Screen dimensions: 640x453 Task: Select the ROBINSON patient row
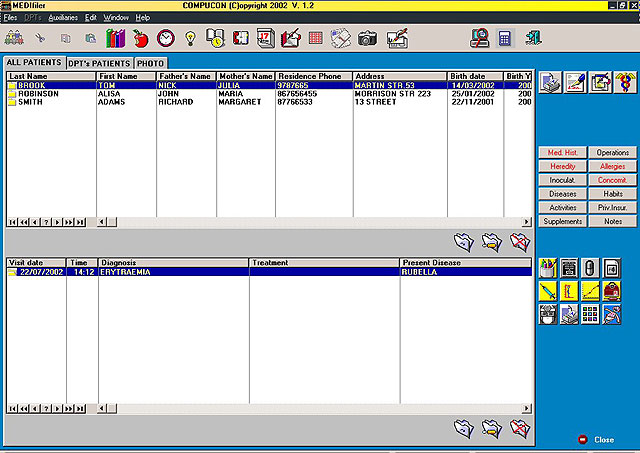[269, 93]
